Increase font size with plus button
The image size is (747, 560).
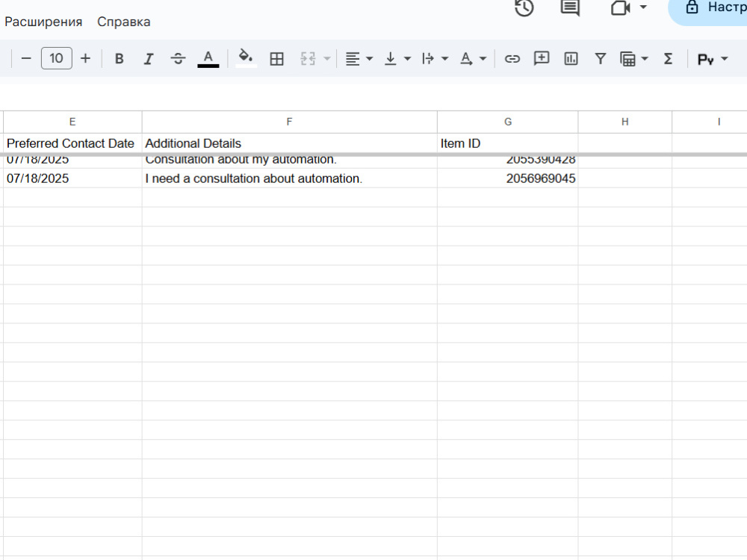(x=85, y=58)
